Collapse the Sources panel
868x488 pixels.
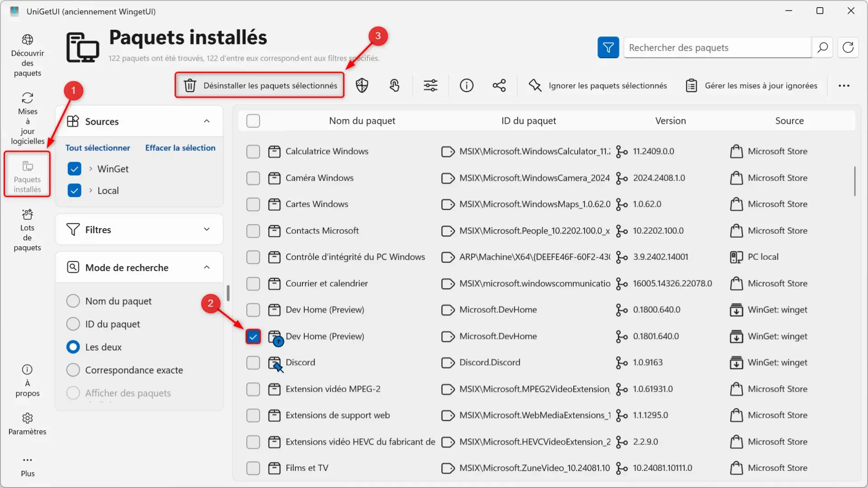click(x=207, y=121)
